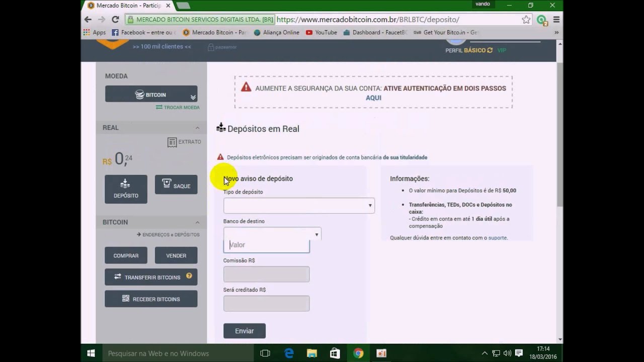The width and height of the screenshot is (644, 362).
Task: Open File Explorer from the taskbar
Action: coord(312,353)
